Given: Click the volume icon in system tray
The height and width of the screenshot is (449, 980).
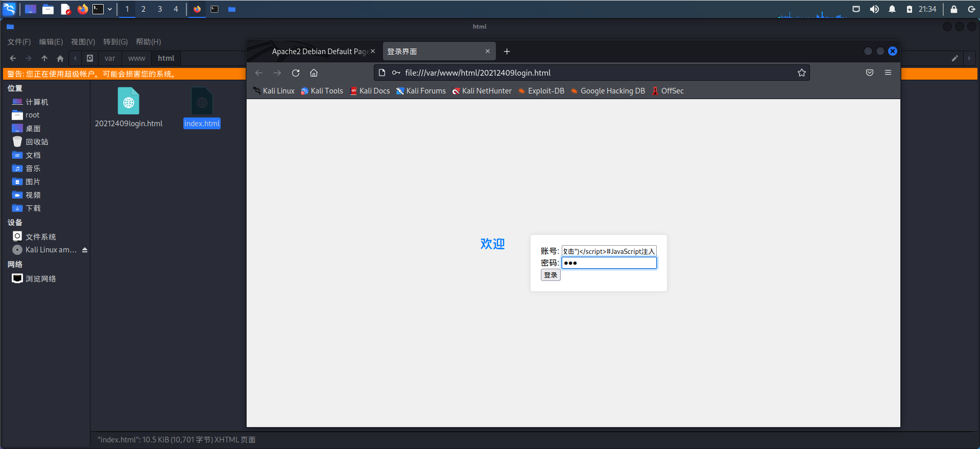Looking at the screenshot, I should click(874, 9).
